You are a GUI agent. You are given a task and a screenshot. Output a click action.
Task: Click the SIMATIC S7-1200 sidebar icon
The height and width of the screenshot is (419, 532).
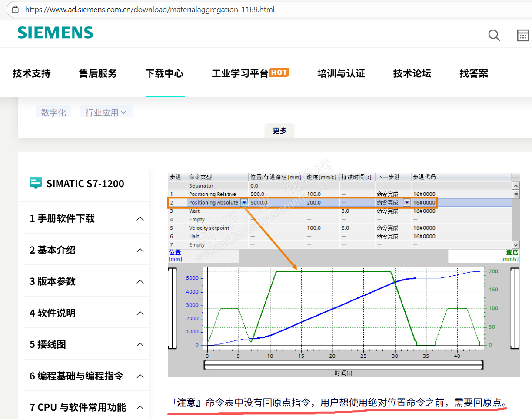click(36, 183)
